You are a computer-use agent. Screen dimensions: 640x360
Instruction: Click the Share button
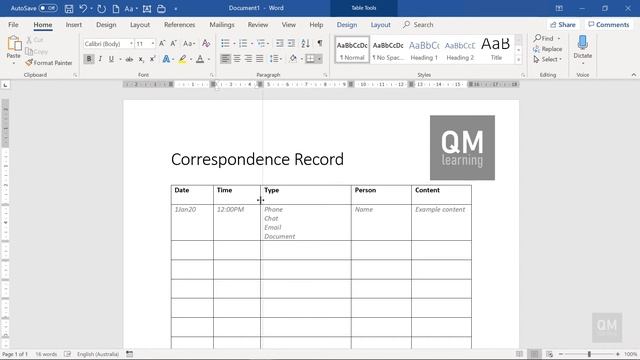point(563,25)
